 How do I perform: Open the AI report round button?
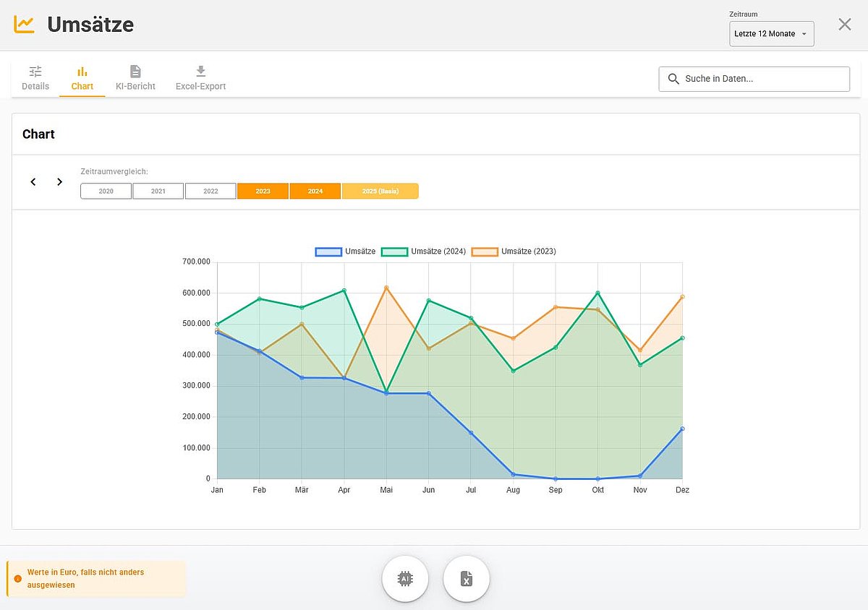(x=405, y=578)
